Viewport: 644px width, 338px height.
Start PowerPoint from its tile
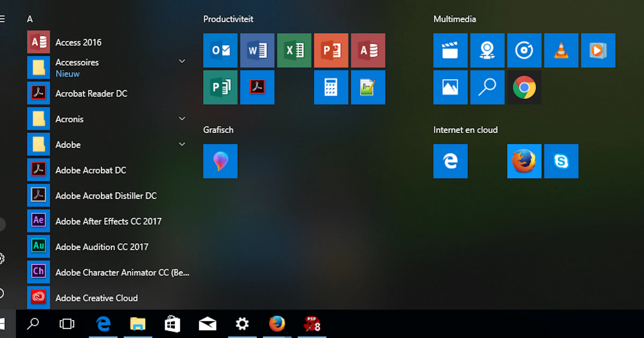tap(331, 50)
